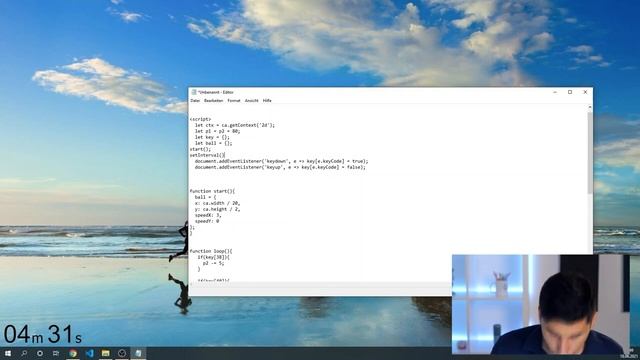Click the 'y: ca.height / 2,' line
Screen dimensions: 640x360
218,209
